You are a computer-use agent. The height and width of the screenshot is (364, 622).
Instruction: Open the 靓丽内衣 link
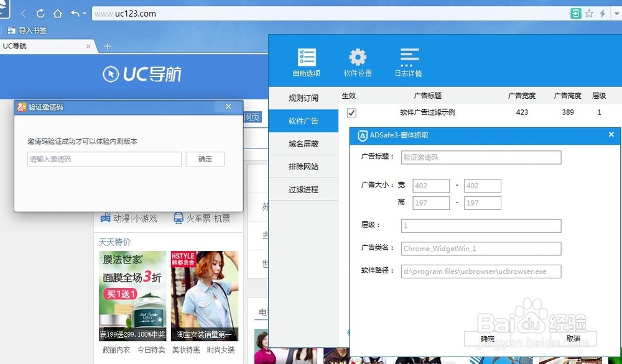click(x=116, y=350)
